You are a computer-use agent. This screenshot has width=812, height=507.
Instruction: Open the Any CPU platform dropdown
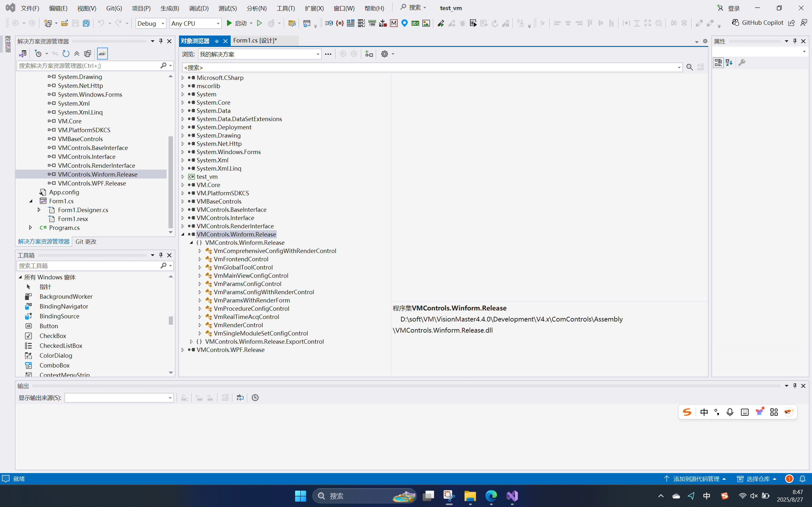click(x=195, y=23)
